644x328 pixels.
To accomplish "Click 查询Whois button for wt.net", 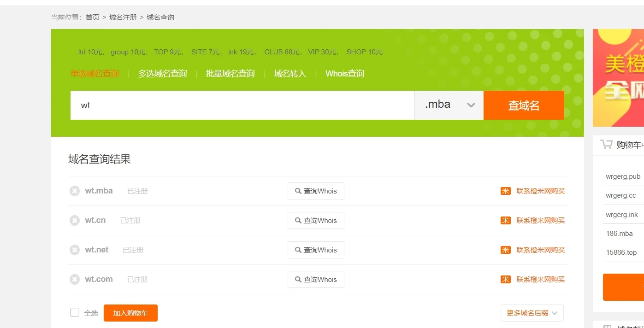I will [316, 250].
